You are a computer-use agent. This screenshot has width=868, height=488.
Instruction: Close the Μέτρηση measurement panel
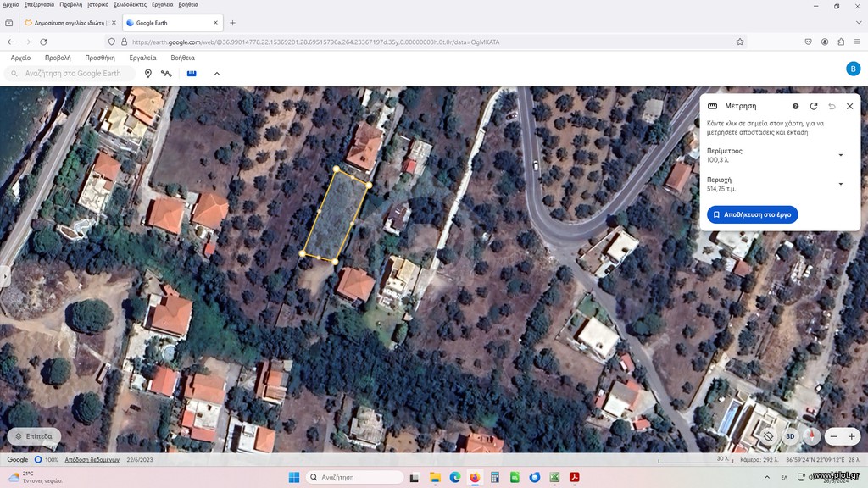(x=849, y=106)
